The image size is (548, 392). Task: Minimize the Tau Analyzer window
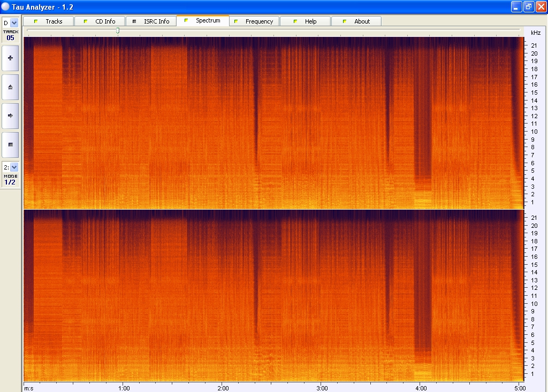(516, 6)
